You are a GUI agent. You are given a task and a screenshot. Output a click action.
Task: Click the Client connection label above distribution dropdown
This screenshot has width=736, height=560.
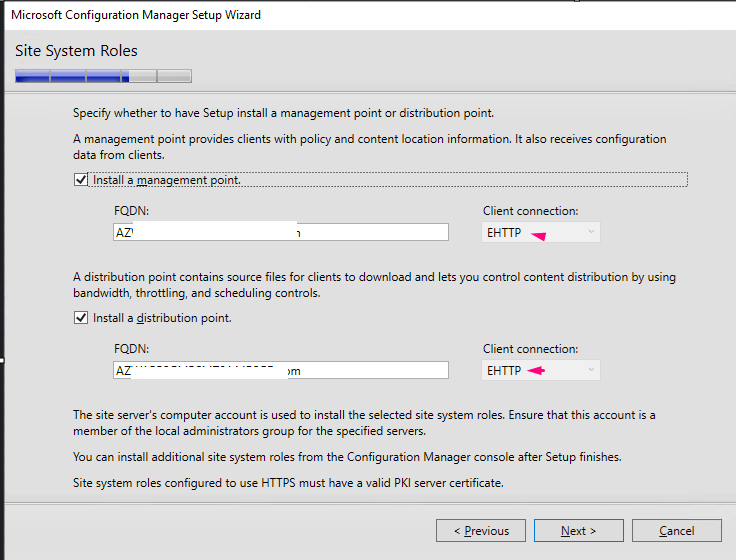coord(530,349)
